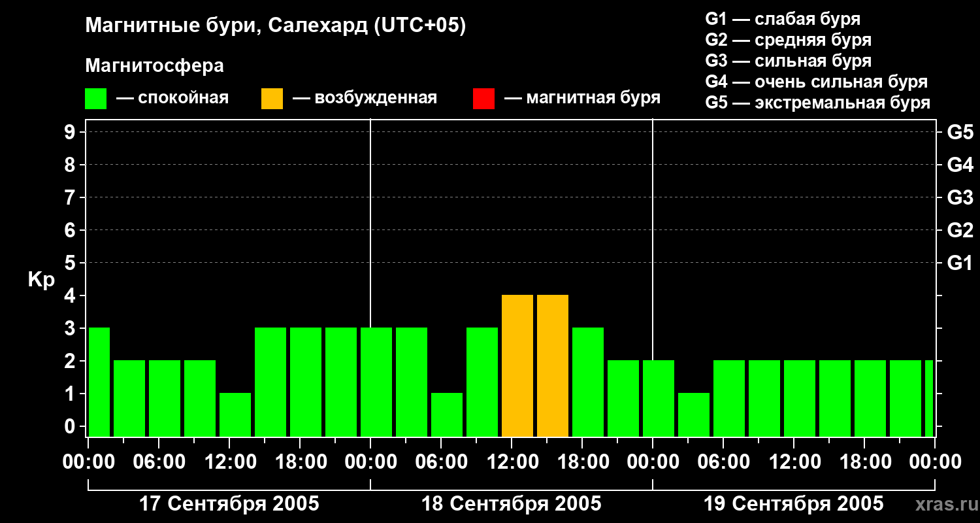Click the Kp axis value 7
Screen dimensions: 980x523
(x=71, y=197)
